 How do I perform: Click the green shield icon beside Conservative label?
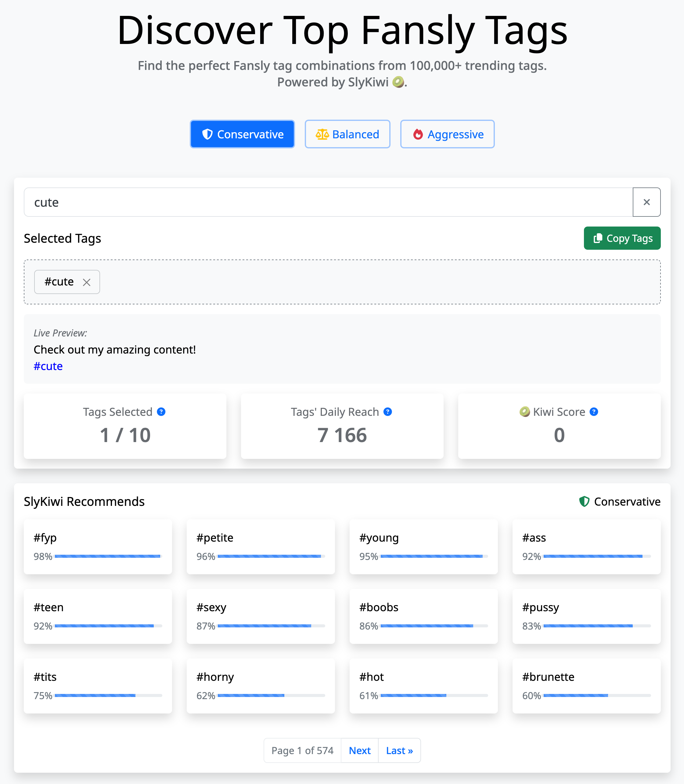pos(584,501)
